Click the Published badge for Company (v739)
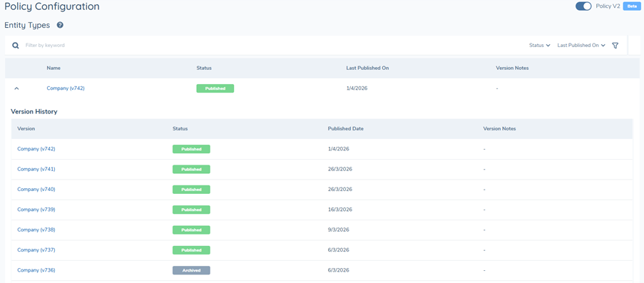Image resolution: width=644 pixels, height=283 pixels. pyautogui.click(x=191, y=210)
